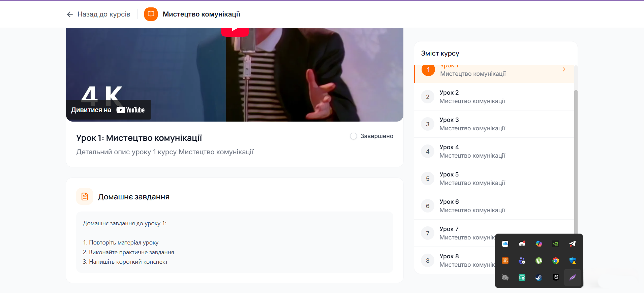Open Telegram from the system tray
This screenshot has width=644, height=293.
[573, 244]
